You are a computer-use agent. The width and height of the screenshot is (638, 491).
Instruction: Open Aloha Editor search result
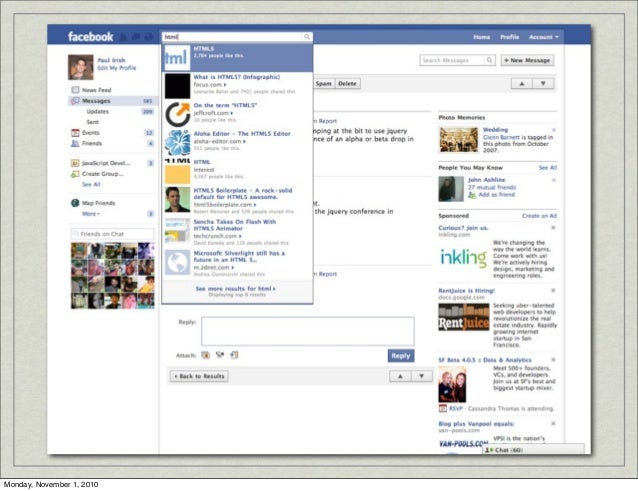(238, 143)
